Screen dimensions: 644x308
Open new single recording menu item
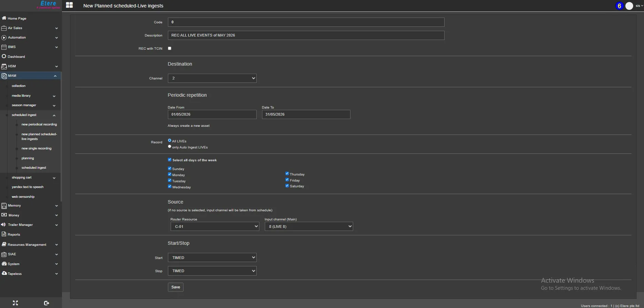pos(37,148)
